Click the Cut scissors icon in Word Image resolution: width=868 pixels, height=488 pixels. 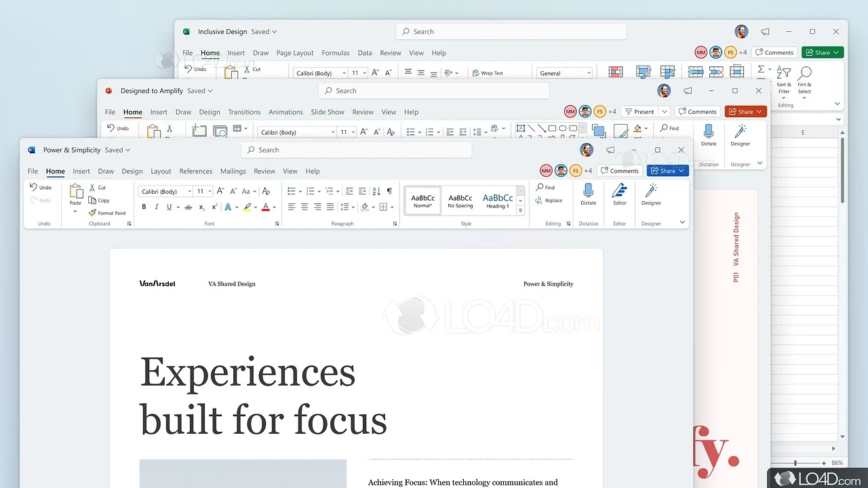(x=93, y=188)
